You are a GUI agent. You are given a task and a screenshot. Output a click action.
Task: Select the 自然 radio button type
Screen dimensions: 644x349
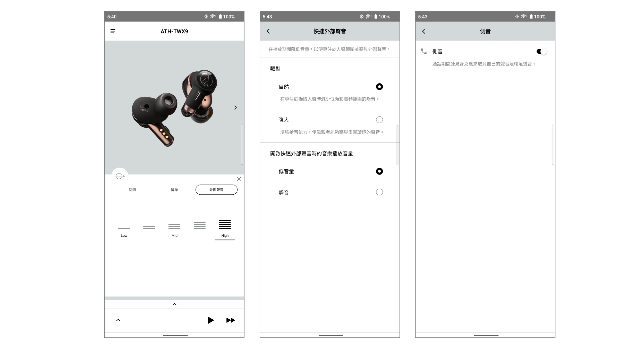379,86
